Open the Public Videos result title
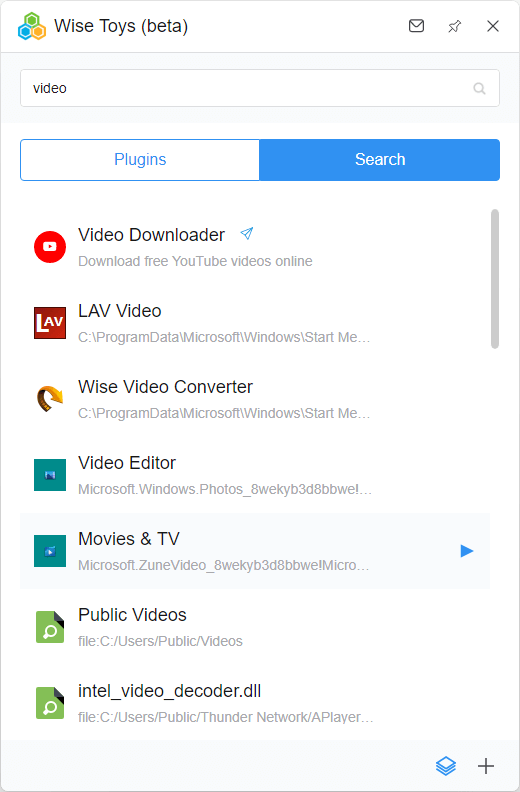 pos(132,615)
